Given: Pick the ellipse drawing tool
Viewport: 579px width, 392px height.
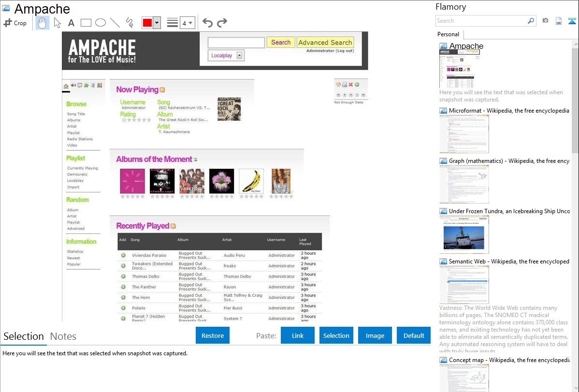Looking at the screenshot, I should (101, 23).
